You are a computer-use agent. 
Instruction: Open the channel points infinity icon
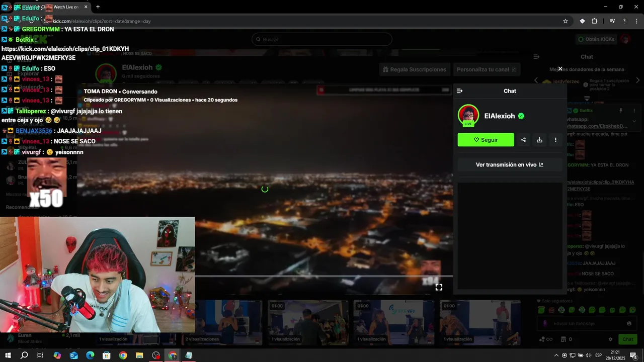tap(545, 339)
